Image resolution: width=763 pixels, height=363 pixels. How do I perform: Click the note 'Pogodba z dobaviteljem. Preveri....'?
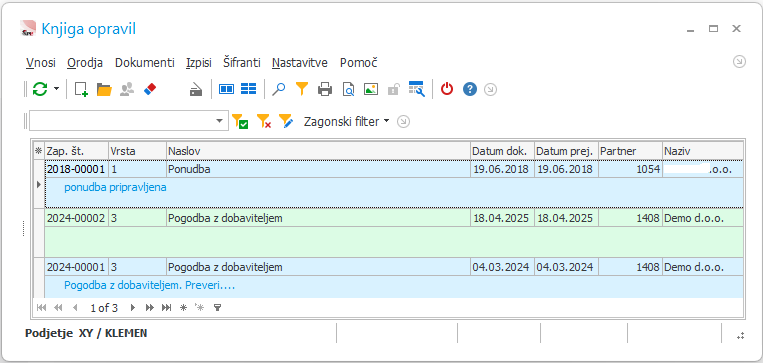coord(149,286)
